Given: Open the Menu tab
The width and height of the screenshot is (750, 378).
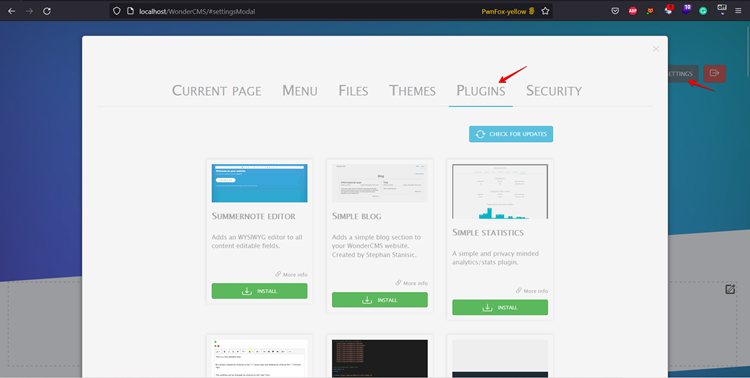Looking at the screenshot, I should [x=300, y=91].
